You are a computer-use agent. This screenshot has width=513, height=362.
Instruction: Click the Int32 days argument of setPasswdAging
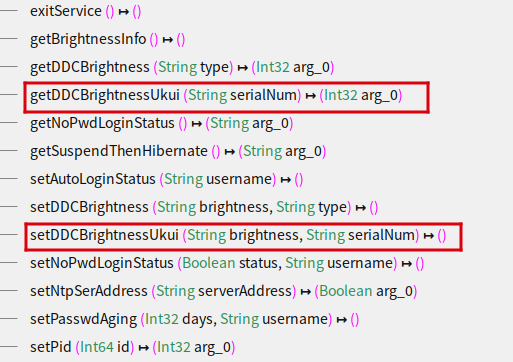[x=179, y=319]
